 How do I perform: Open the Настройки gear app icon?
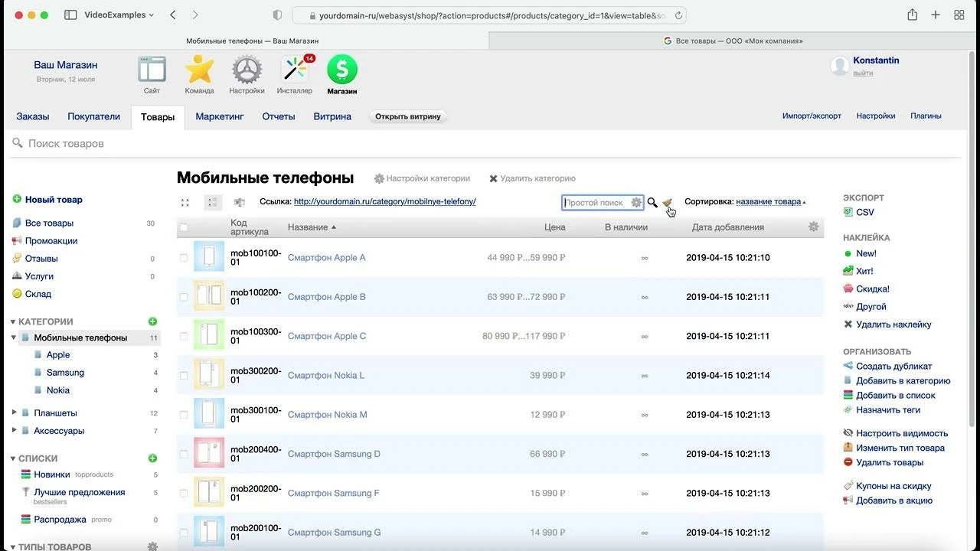tap(247, 70)
